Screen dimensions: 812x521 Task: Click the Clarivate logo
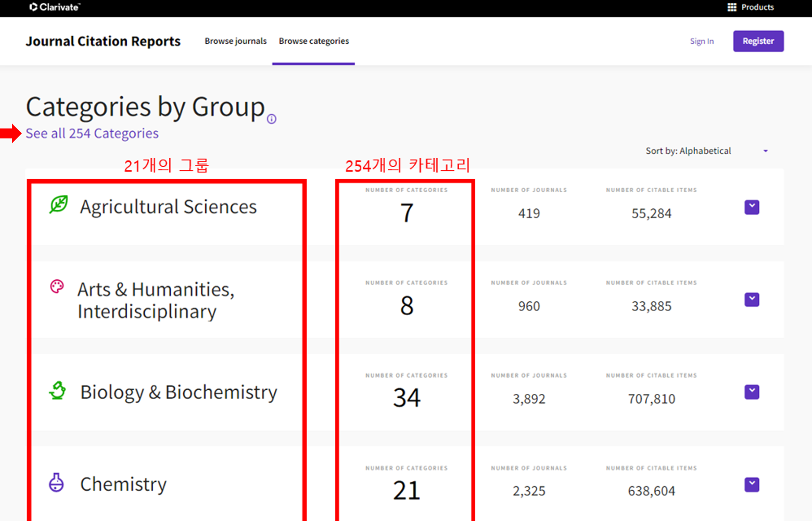tap(55, 7)
